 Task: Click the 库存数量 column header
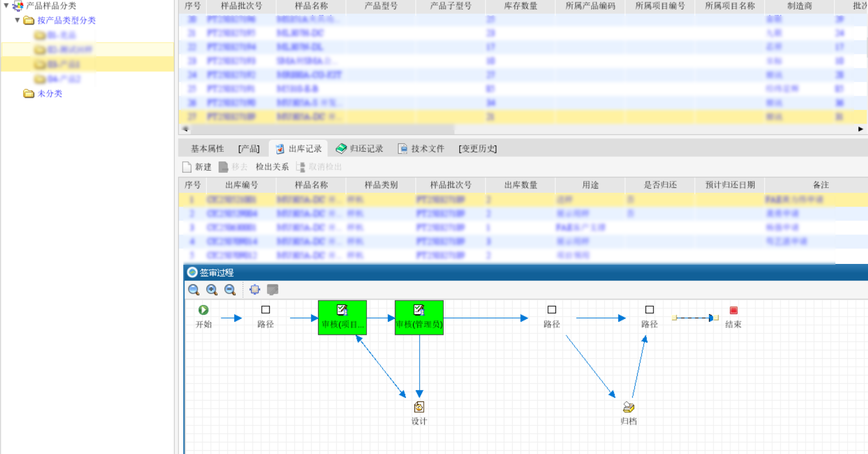pos(520,6)
